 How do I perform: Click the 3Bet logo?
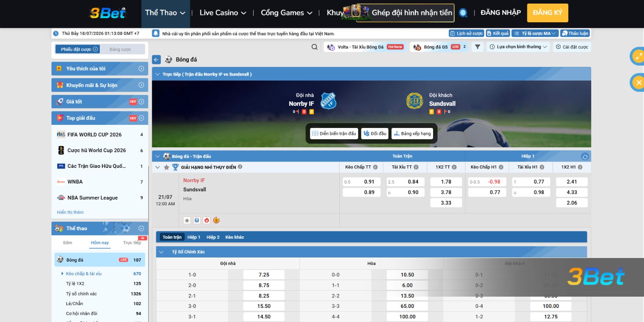107,13
